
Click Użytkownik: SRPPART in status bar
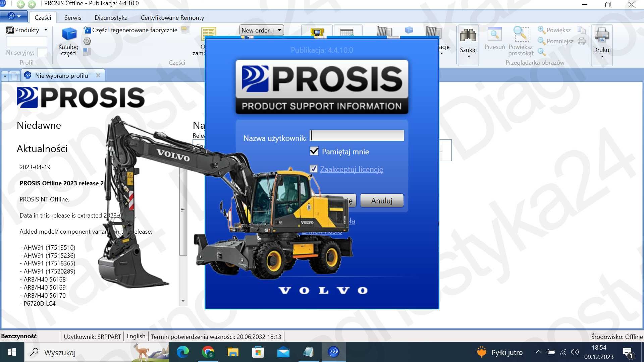(x=92, y=337)
